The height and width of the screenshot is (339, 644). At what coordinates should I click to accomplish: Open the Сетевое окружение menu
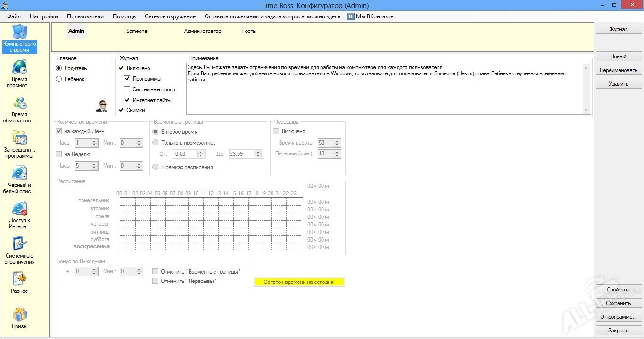point(170,16)
